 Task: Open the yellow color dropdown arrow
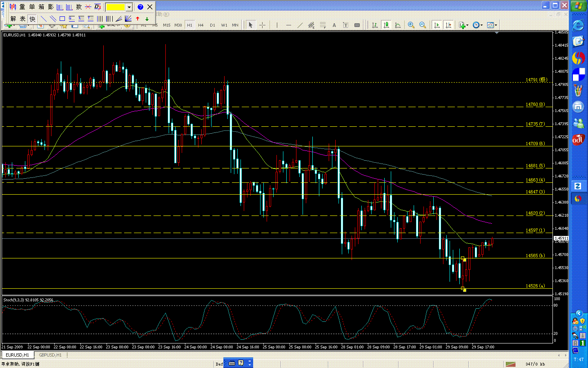pyautogui.click(x=129, y=7)
